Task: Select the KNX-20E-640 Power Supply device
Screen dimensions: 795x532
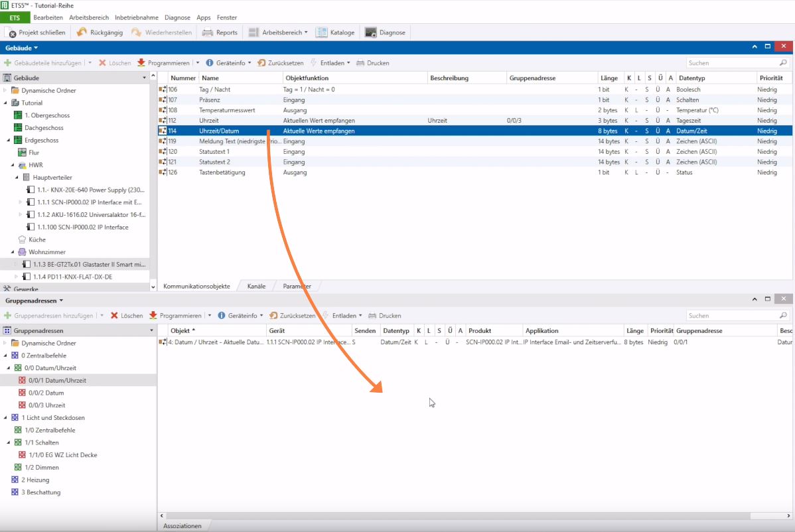Action: (86, 190)
